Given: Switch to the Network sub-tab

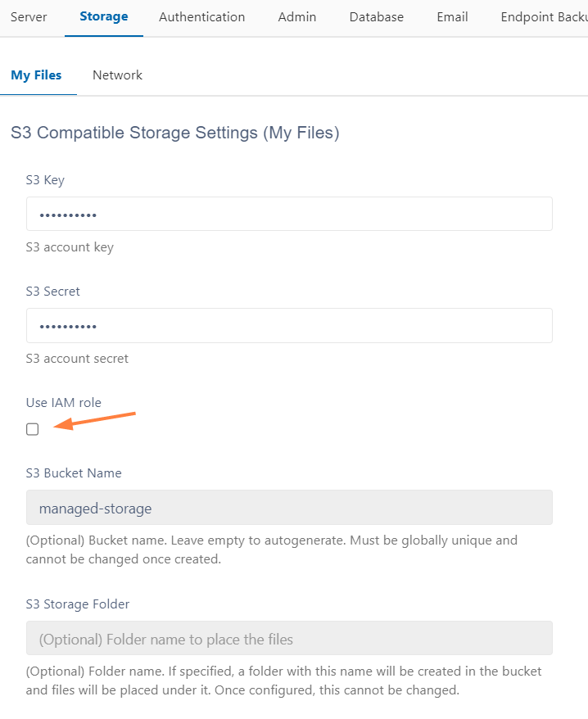Looking at the screenshot, I should [x=117, y=75].
